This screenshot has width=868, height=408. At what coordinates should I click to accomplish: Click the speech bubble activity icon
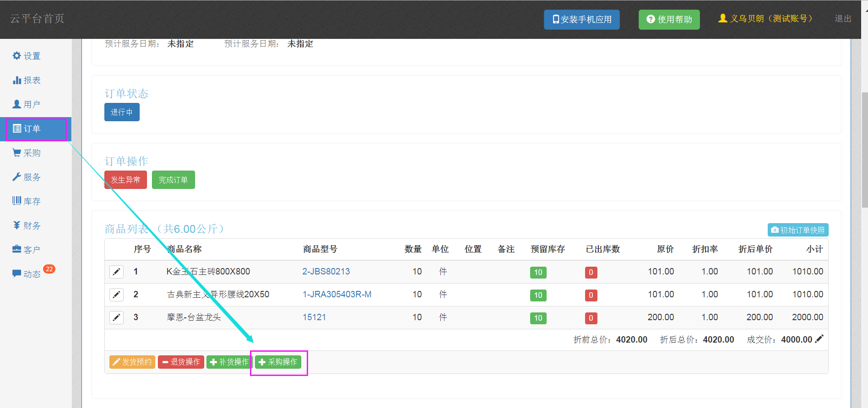17,274
